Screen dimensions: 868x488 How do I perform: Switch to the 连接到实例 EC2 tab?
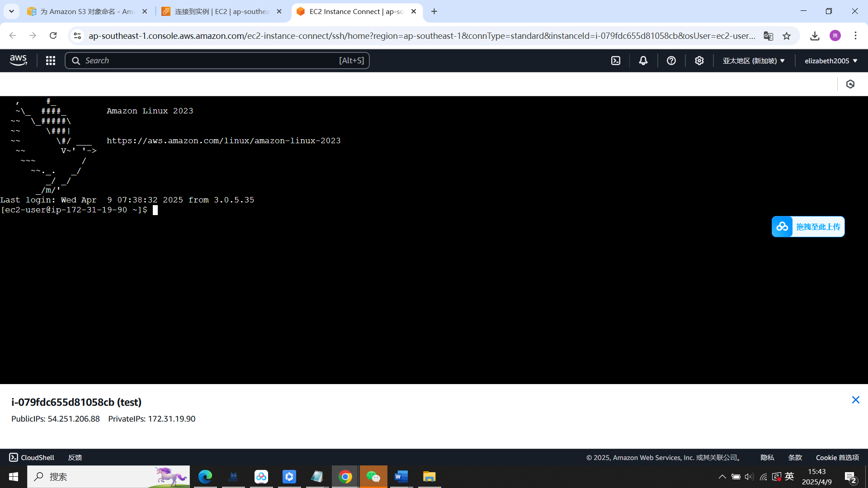tap(222, 11)
